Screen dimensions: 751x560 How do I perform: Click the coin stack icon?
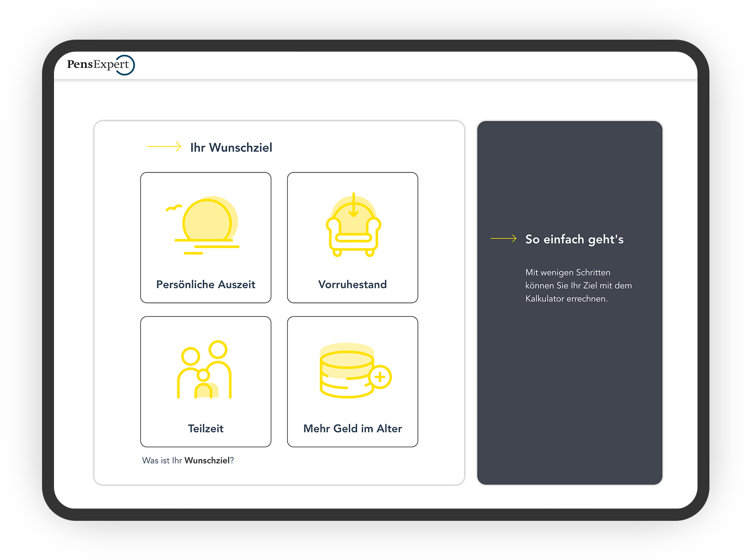pyautogui.click(x=347, y=371)
